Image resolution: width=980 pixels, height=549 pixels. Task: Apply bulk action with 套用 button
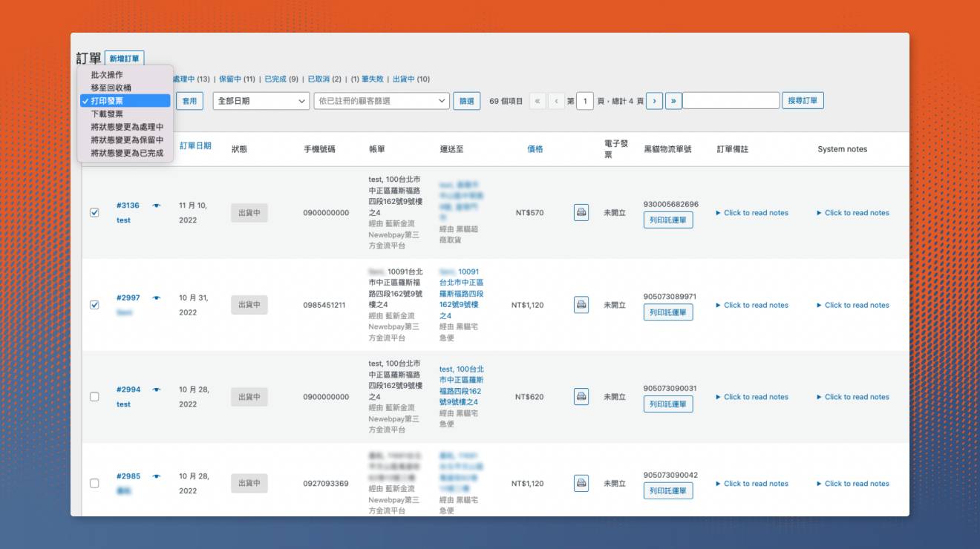[189, 101]
